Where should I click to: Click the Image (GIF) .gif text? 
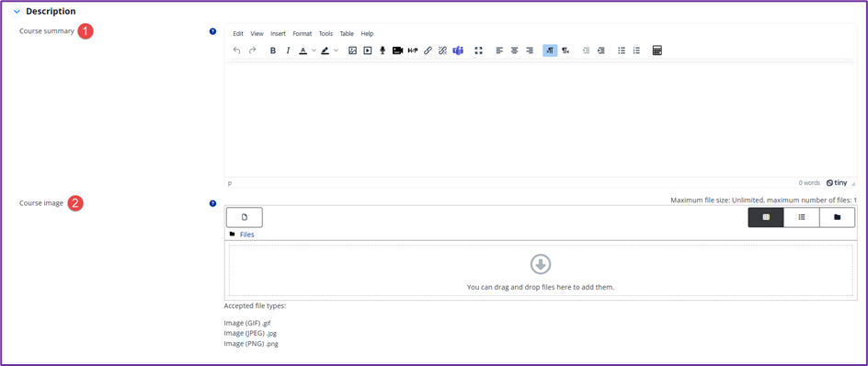(247, 324)
